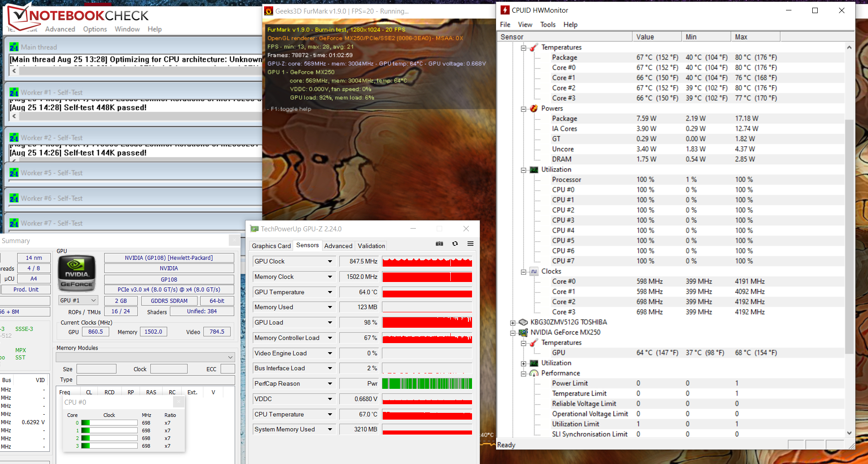The image size is (868, 464).
Task: Click the FurMark title bar icon
Action: tap(269, 11)
